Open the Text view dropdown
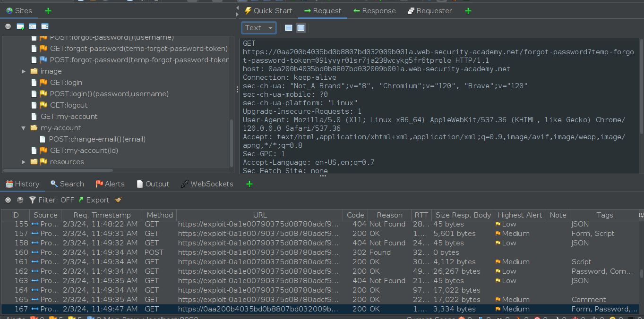The image size is (644, 319). click(x=258, y=28)
